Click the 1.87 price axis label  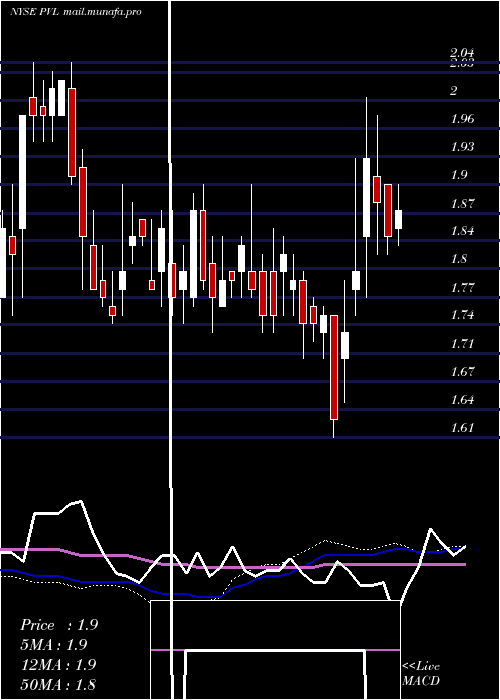point(462,203)
